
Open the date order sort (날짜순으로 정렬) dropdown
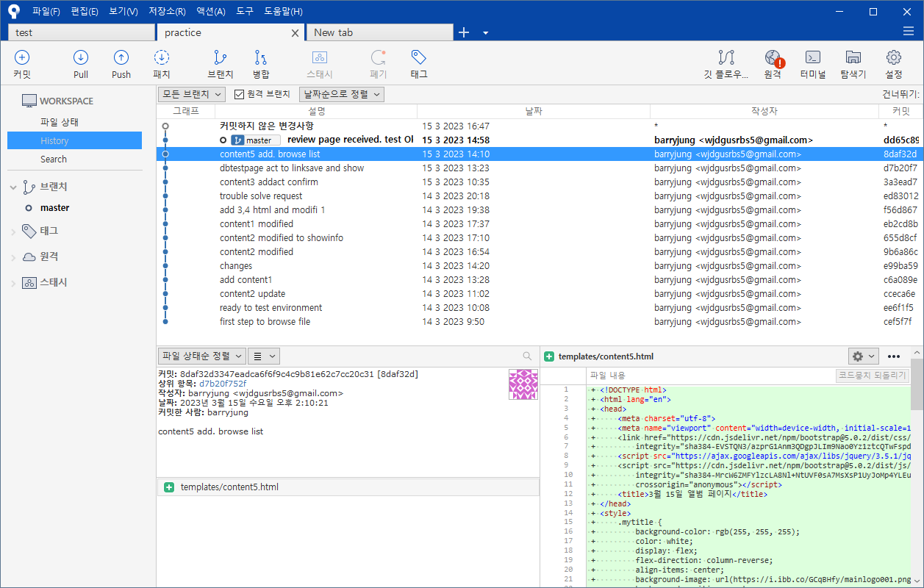[342, 94]
